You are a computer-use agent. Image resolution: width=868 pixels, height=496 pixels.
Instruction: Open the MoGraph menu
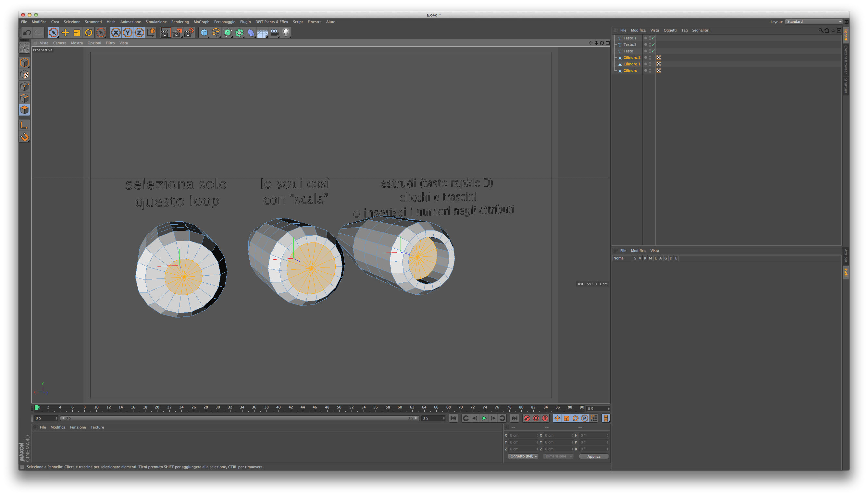tap(201, 22)
